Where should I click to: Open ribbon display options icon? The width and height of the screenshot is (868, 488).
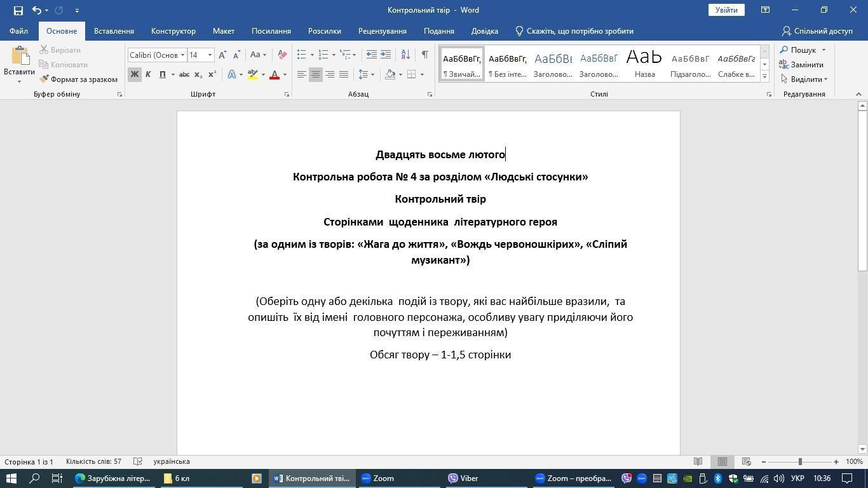(765, 10)
